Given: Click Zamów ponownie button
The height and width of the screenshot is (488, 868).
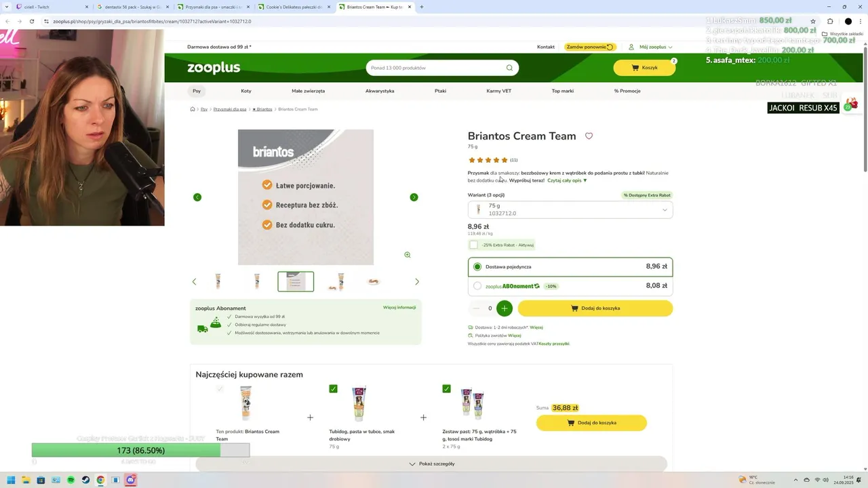Looking at the screenshot, I should click(x=590, y=47).
